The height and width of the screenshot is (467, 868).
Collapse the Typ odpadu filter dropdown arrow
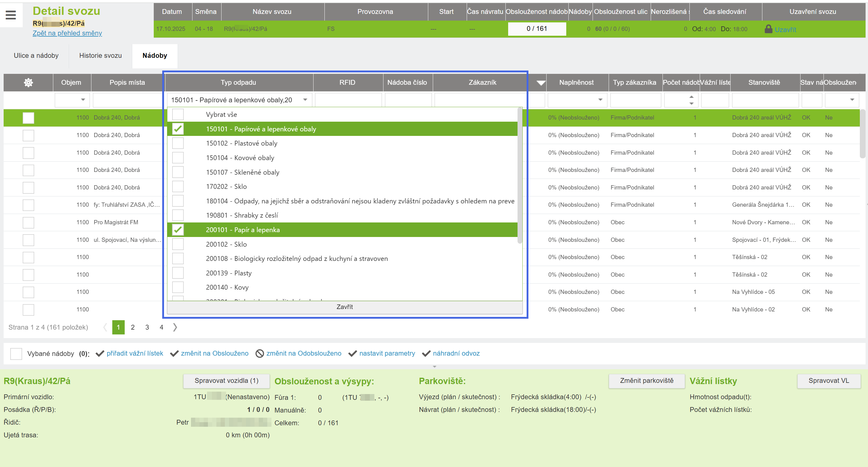305,100
